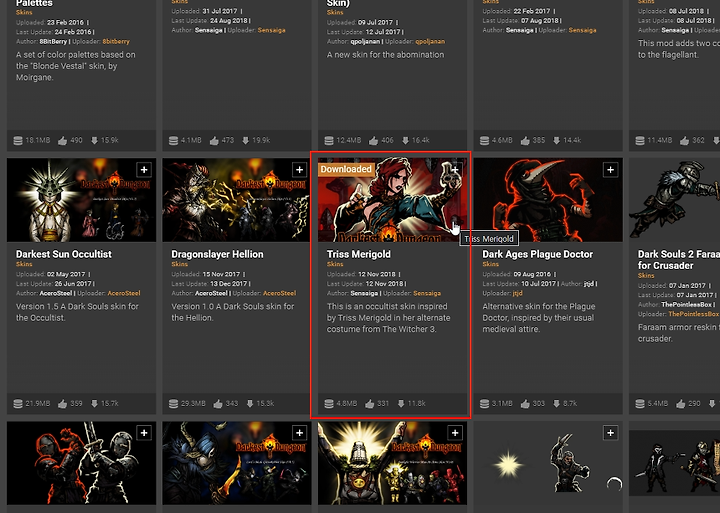The height and width of the screenshot is (513, 720).
Task: Visit qpoljanan uploader link
Action: coord(430,41)
